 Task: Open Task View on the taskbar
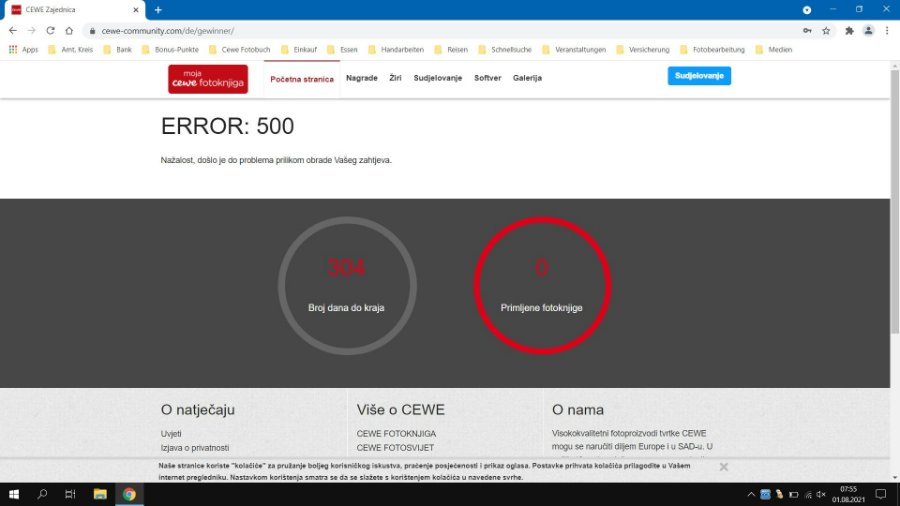point(70,494)
